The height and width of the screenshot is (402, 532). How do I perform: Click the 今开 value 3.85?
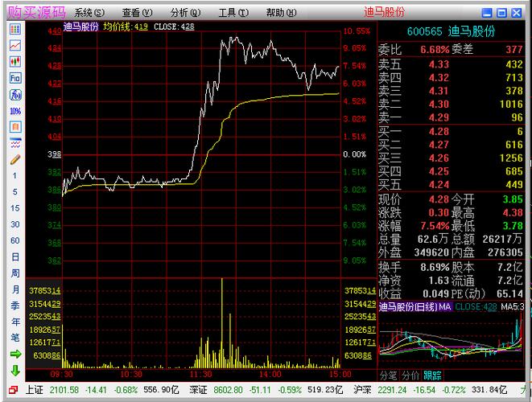(513, 199)
